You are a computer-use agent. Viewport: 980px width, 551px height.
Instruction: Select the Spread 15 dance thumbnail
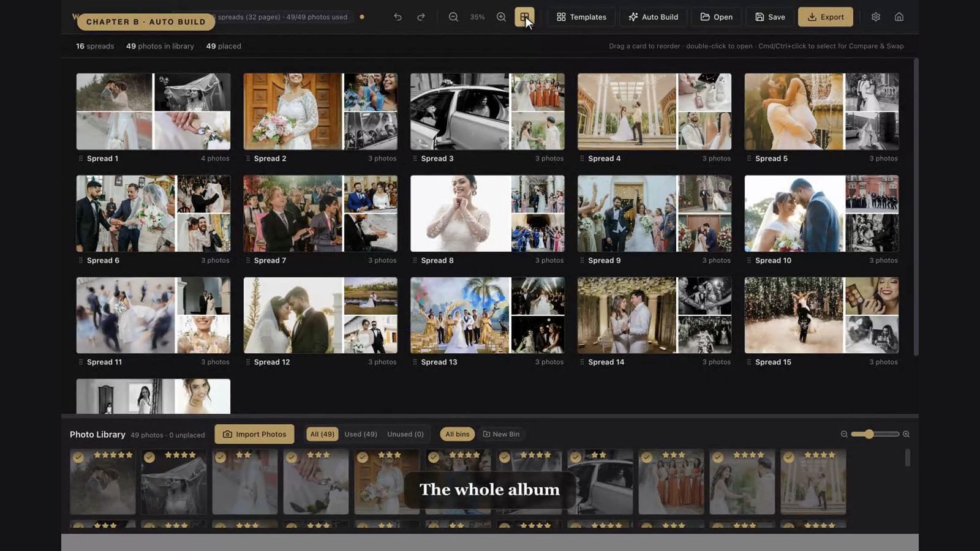(794, 315)
